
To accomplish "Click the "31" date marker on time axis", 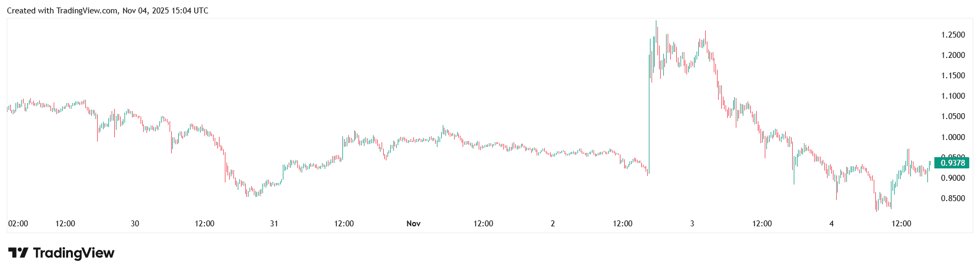I will [274, 224].
